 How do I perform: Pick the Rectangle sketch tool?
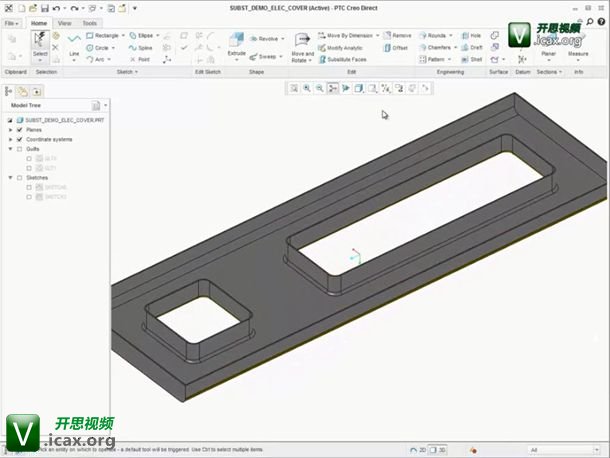click(103, 35)
